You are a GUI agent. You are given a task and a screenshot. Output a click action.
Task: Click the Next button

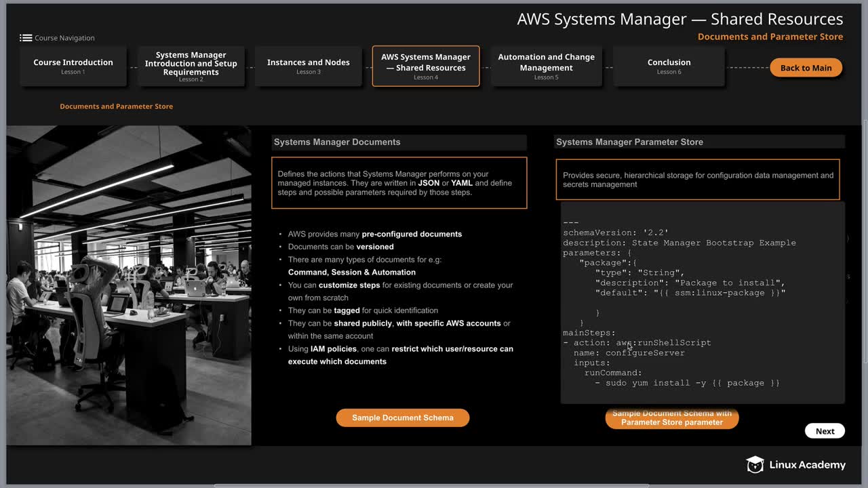point(825,431)
